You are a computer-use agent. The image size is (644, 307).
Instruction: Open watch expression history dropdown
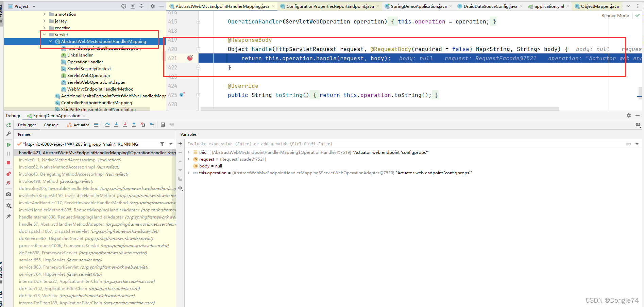(637, 144)
